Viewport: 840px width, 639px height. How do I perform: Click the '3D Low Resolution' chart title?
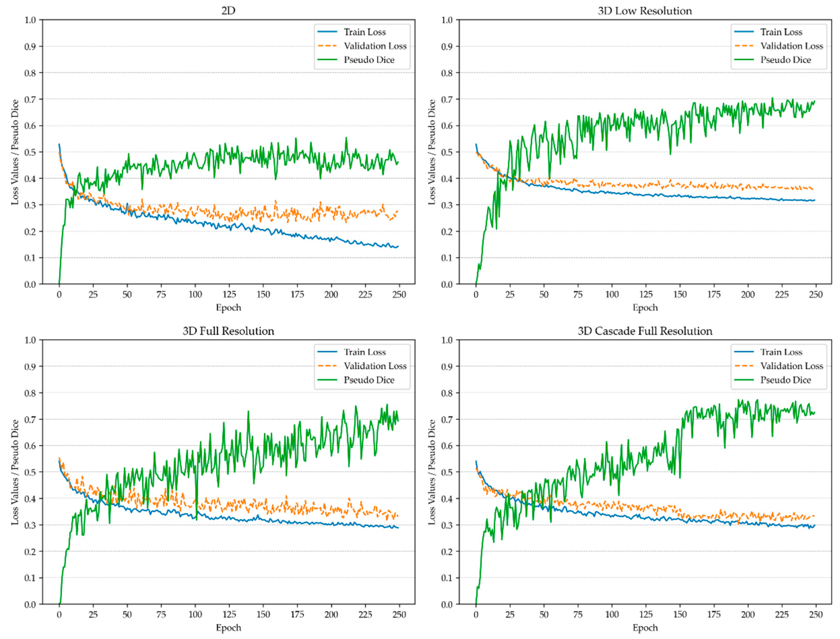[644, 11]
